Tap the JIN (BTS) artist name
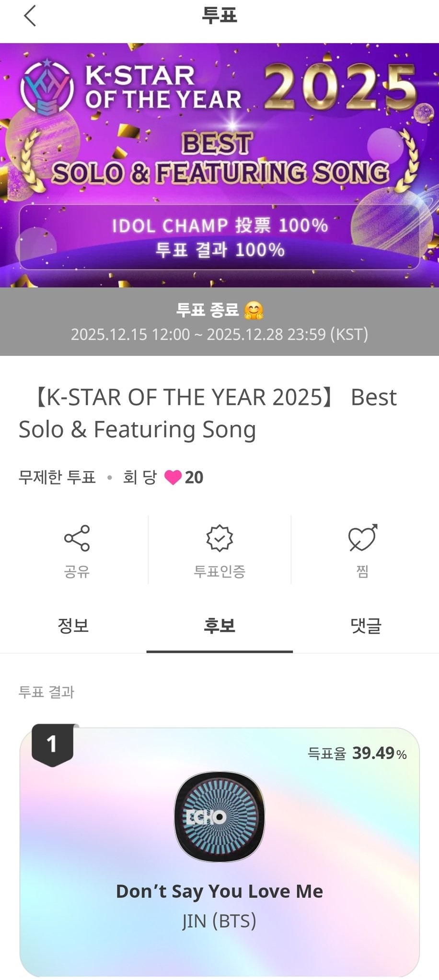 coord(219,921)
